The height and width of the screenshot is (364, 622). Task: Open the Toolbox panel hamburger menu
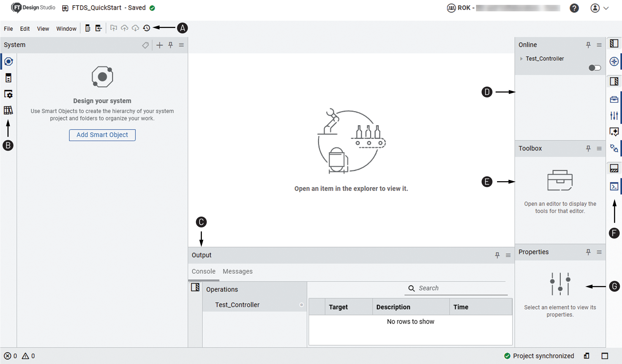coord(599,148)
